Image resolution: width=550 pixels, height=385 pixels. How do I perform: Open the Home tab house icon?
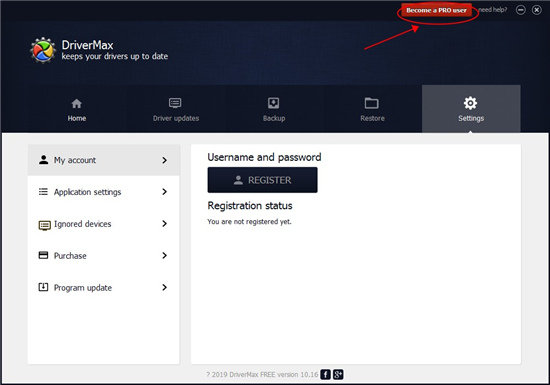[76, 103]
